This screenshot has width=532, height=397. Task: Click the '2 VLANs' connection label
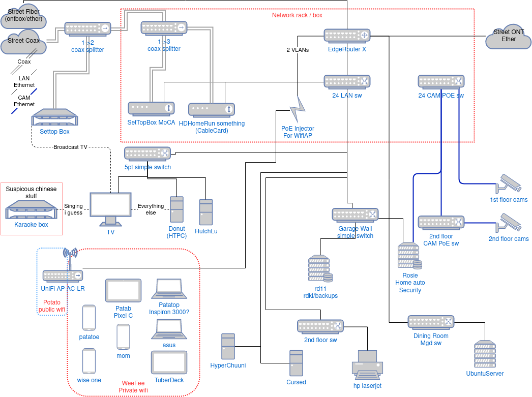point(298,50)
